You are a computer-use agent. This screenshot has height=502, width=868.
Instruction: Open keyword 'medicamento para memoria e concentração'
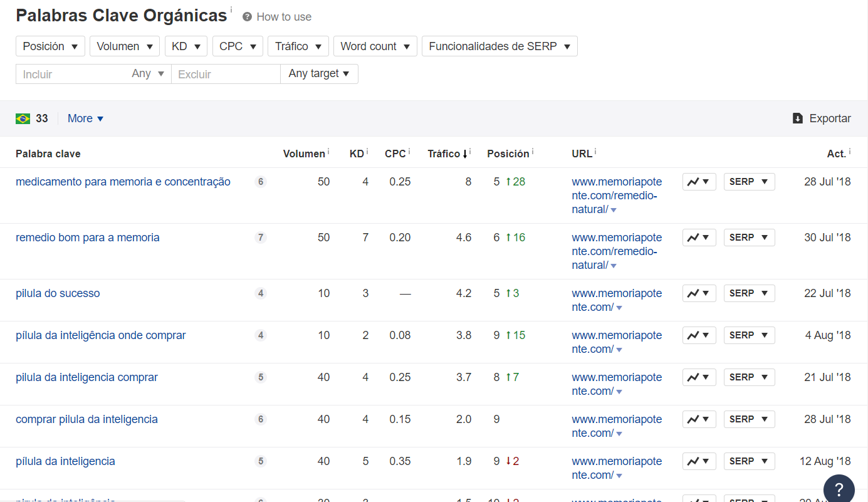[x=123, y=182]
